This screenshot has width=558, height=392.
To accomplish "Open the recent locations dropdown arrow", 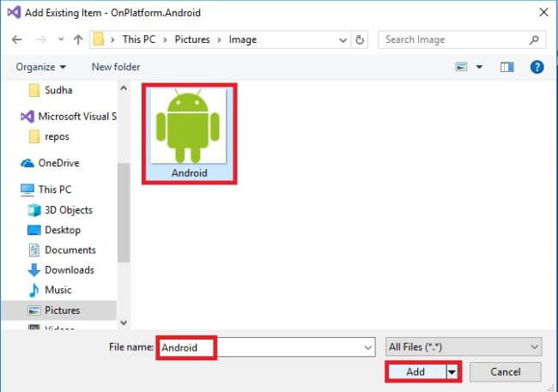I will [61, 39].
